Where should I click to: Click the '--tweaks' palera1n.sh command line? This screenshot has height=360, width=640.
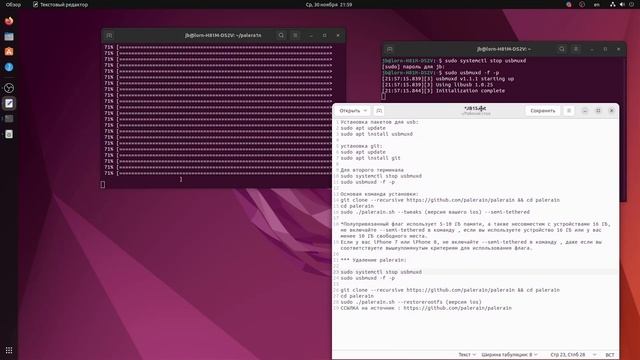[435, 212]
